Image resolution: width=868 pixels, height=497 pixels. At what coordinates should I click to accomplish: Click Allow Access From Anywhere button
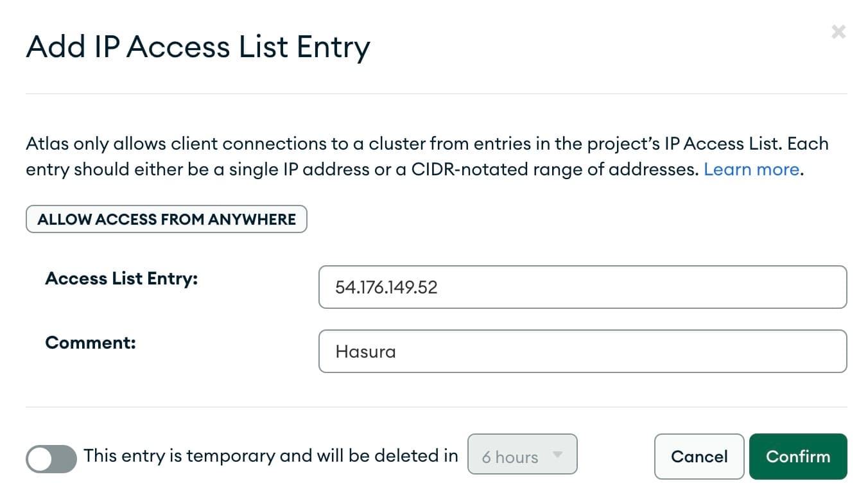(166, 219)
